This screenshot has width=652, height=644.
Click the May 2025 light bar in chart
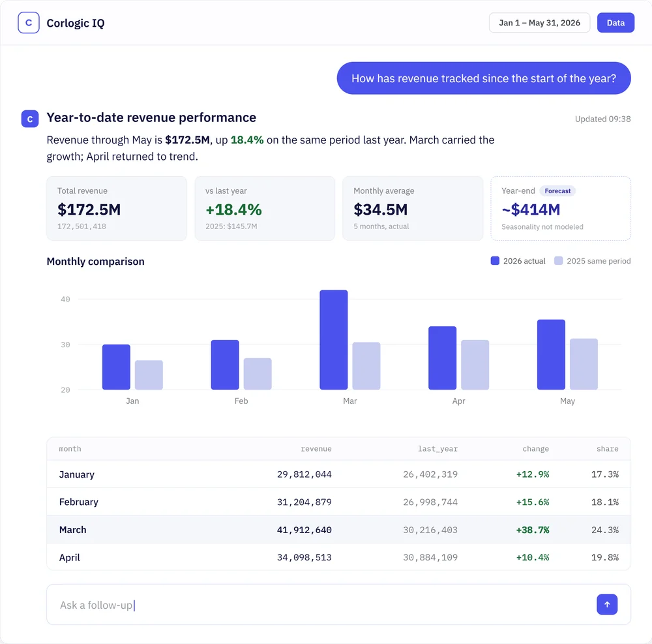click(584, 364)
